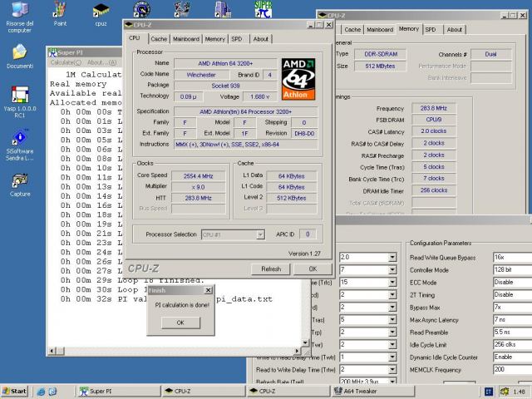Open Risorse del computer desktop icon
The image size is (532, 399).
(x=19, y=17)
